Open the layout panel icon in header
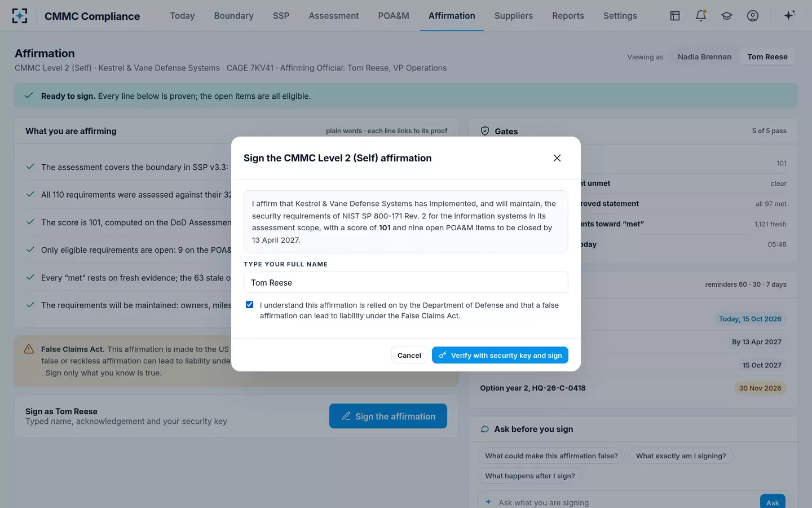 pyautogui.click(x=675, y=16)
